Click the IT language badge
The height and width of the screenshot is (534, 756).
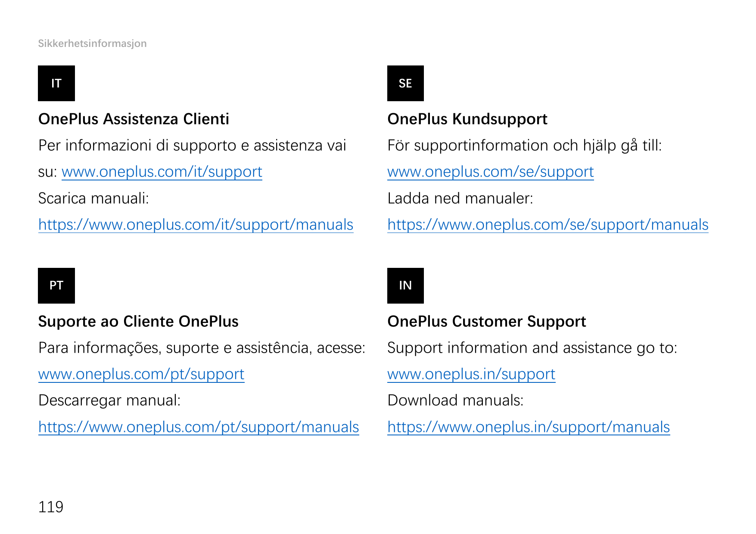click(56, 83)
